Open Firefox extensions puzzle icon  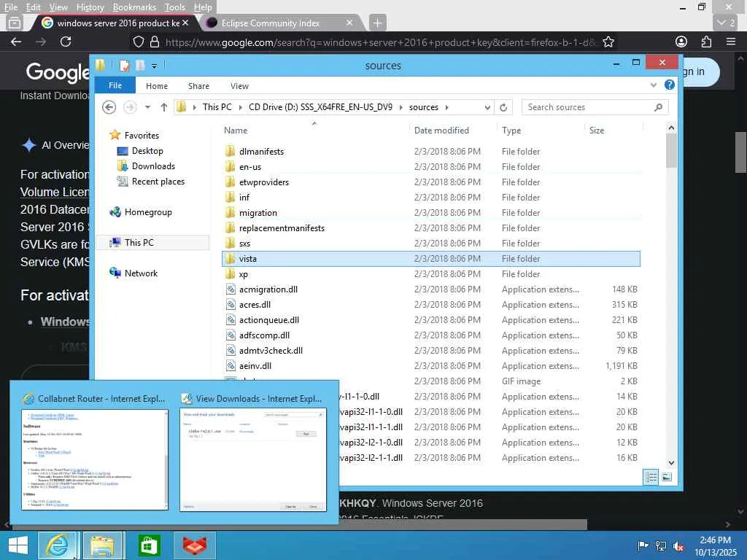[x=706, y=42]
